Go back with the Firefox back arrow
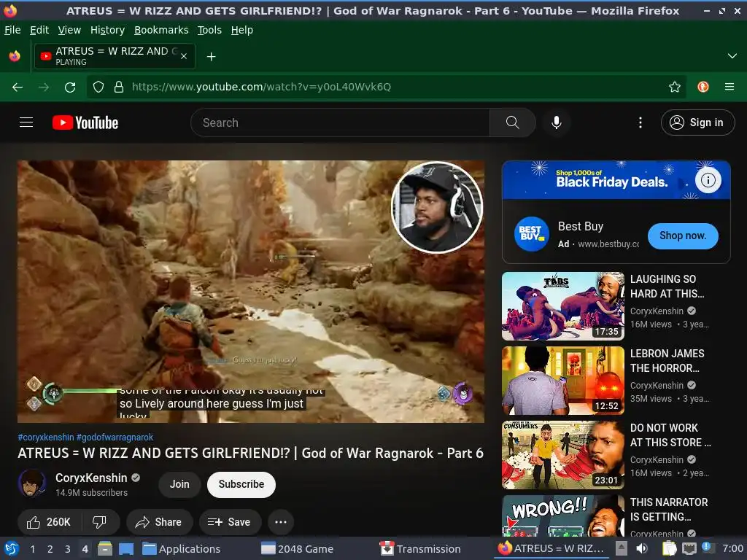 (x=18, y=87)
